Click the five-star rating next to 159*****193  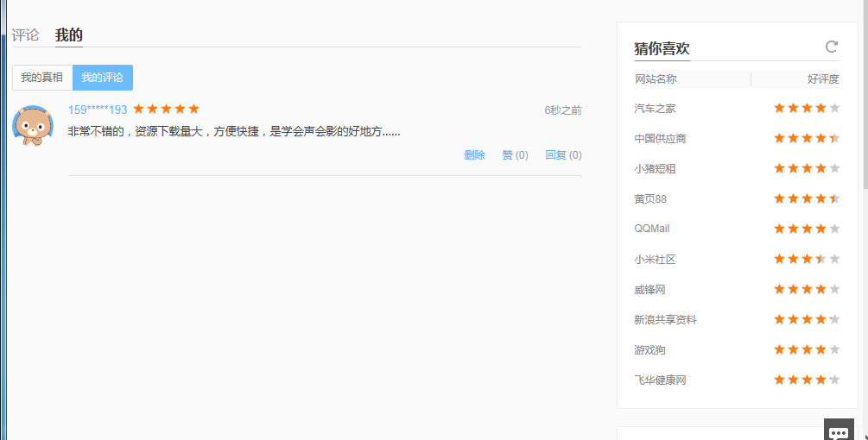166,110
